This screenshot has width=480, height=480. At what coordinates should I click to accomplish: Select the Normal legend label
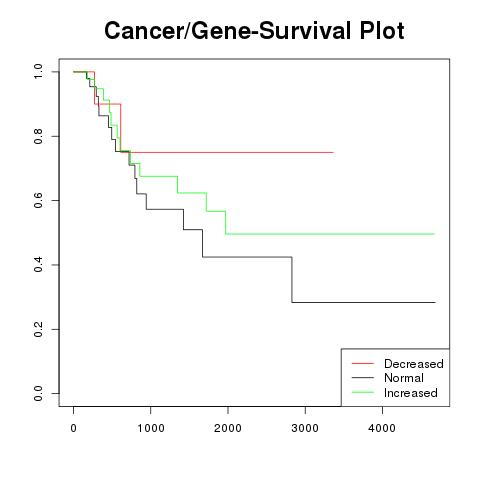click(x=404, y=378)
